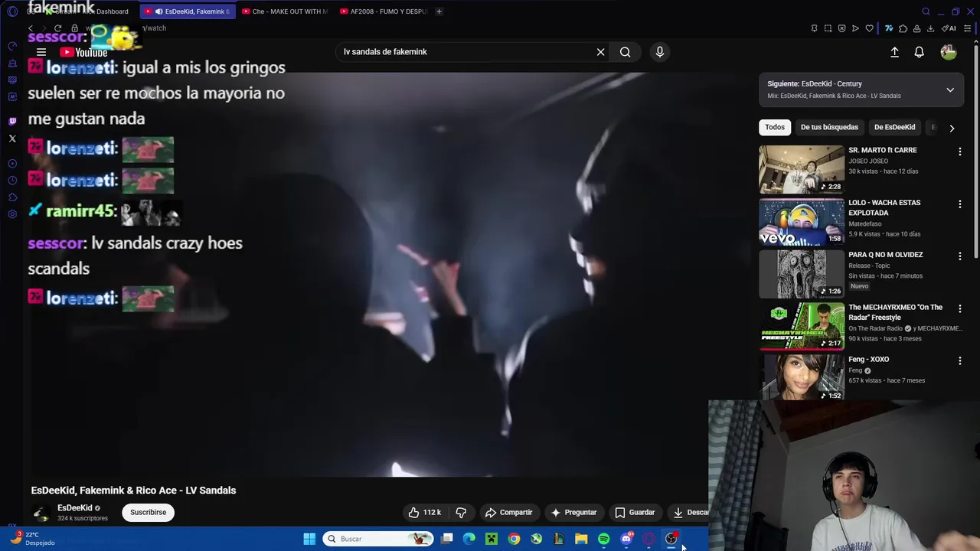Open Google Chrome from the taskbar
The image size is (980, 551).
pyautogui.click(x=514, y=539)
